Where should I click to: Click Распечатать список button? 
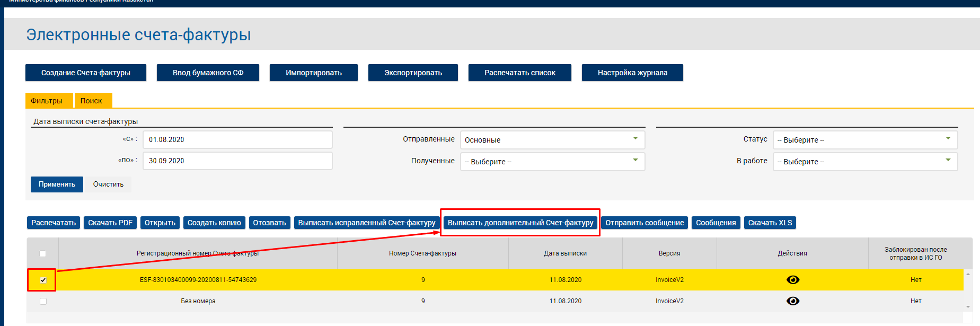(520, 73)
